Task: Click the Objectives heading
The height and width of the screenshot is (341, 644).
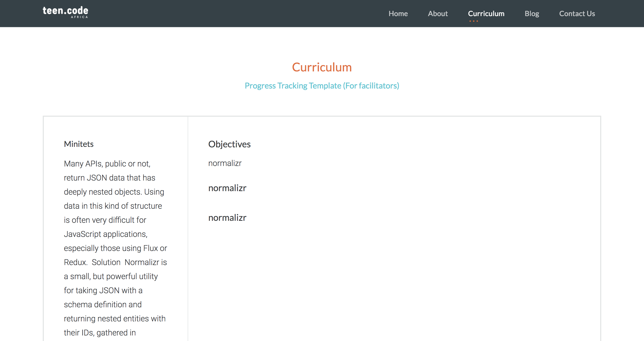Action: tap(229, 144)
